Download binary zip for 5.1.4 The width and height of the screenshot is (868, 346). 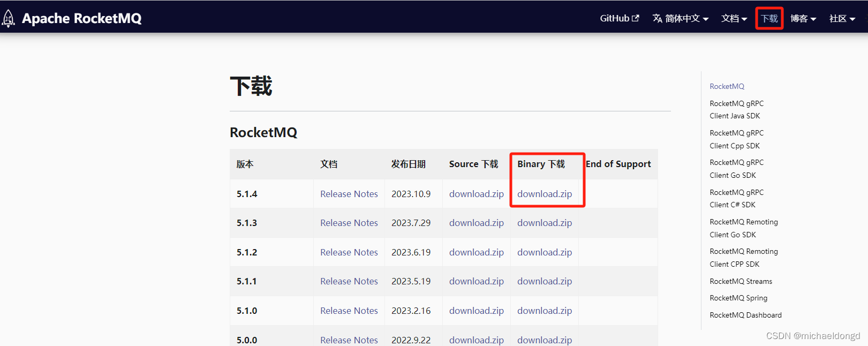click(545, 194)
